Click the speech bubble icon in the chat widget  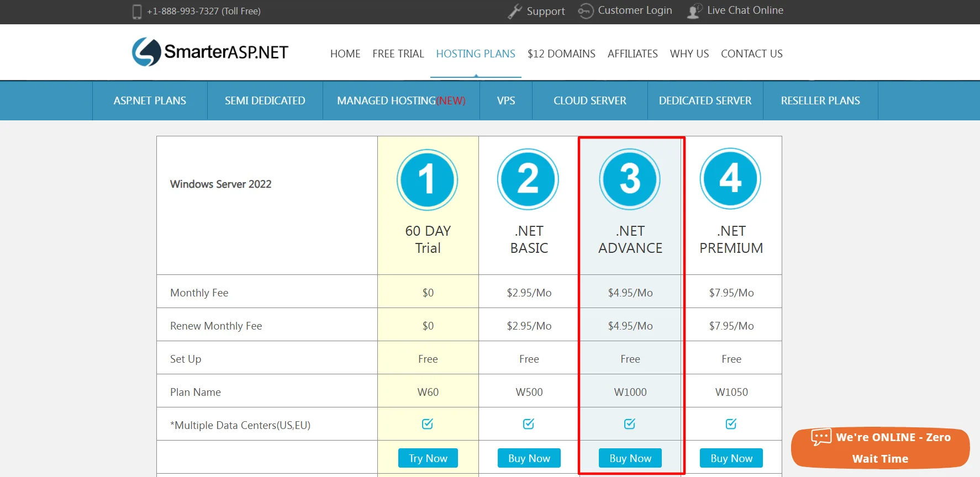tap(821, 437)
